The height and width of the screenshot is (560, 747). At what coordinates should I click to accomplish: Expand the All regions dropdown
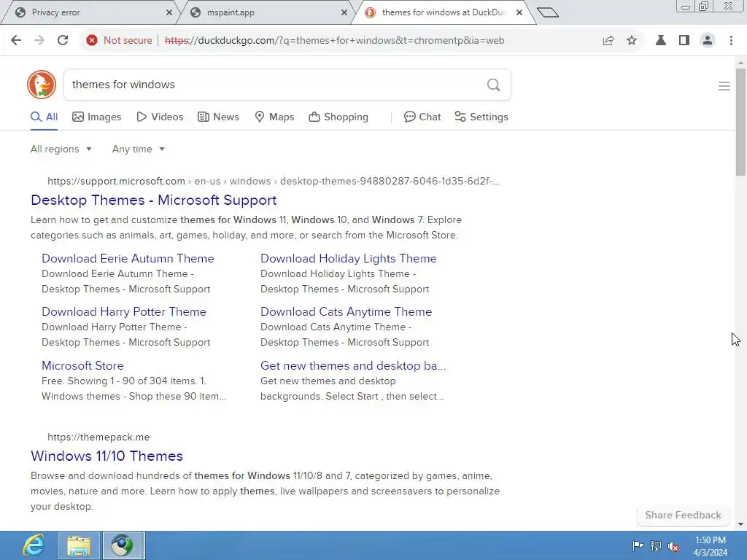(x=61, y=149)
